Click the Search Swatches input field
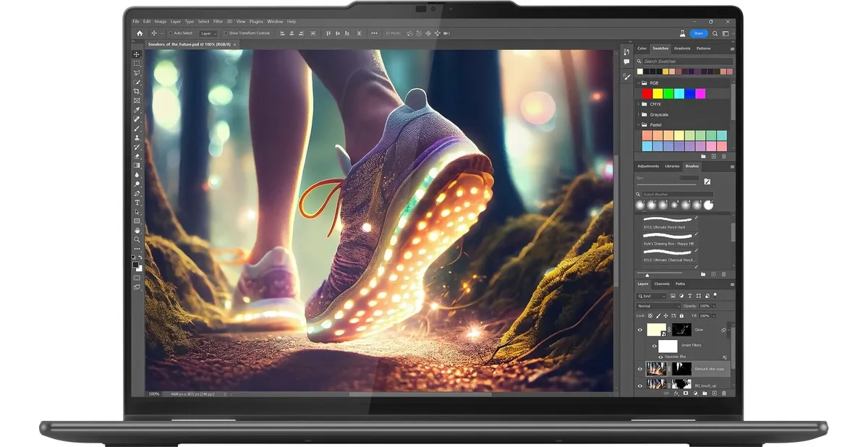The width and height of the screenshot is (868, 447). coord(684,61)
